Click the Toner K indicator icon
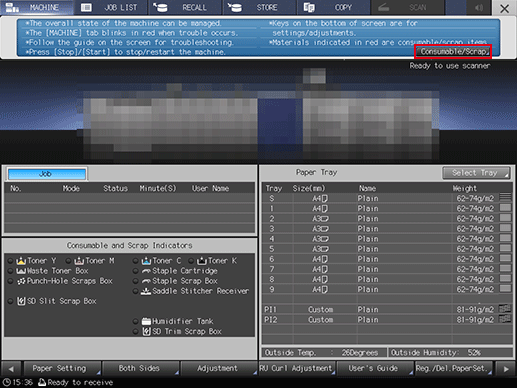This screenshot has width=517, height=388. [202, 261]
